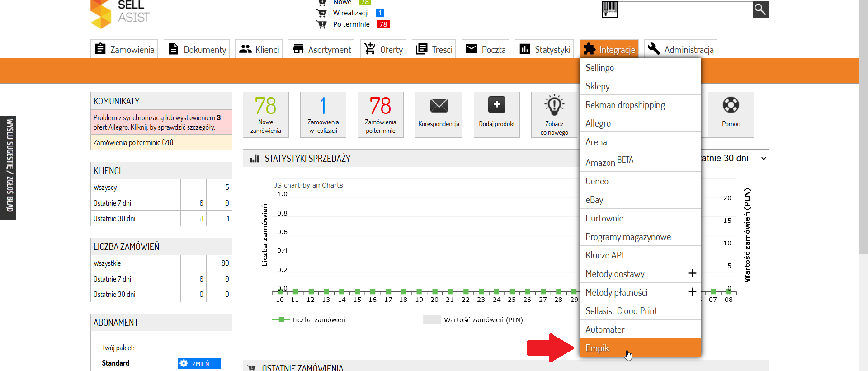Viewport: 868px width, 371px height.
Task: Open the Dodaj produkt plus tile
Action: click(497, 115)
